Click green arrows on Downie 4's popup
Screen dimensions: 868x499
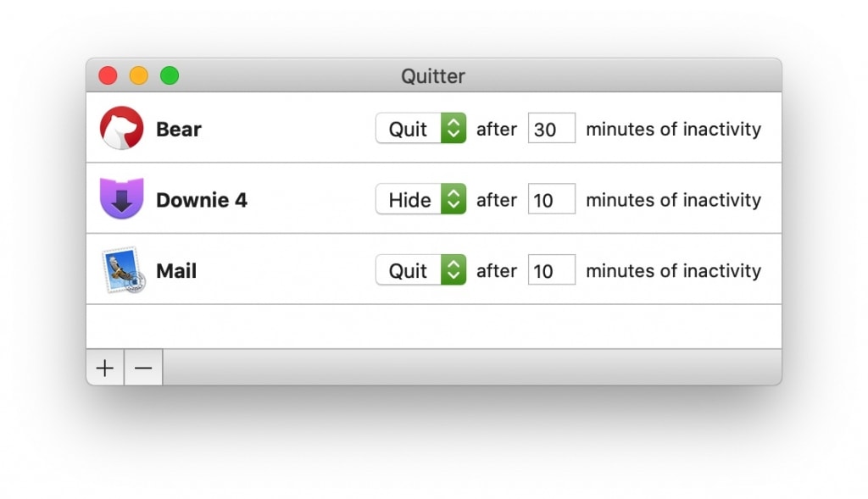pos(453,199)
